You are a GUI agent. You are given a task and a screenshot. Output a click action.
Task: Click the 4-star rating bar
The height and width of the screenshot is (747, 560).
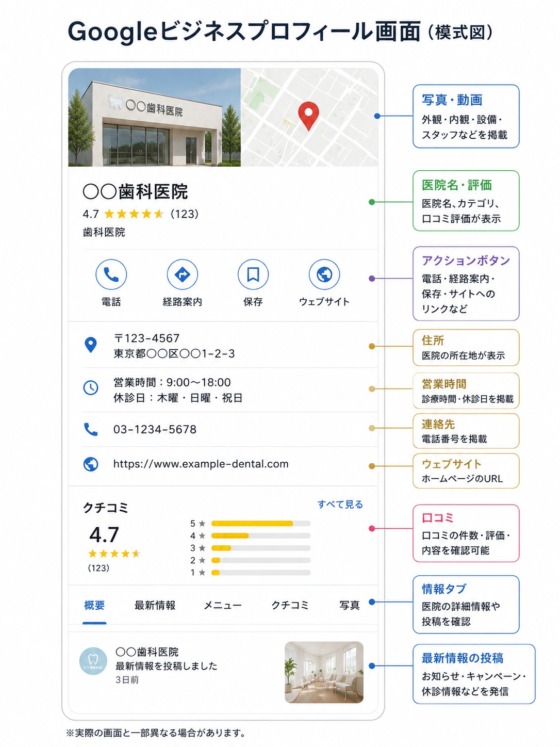coord(261,535)
